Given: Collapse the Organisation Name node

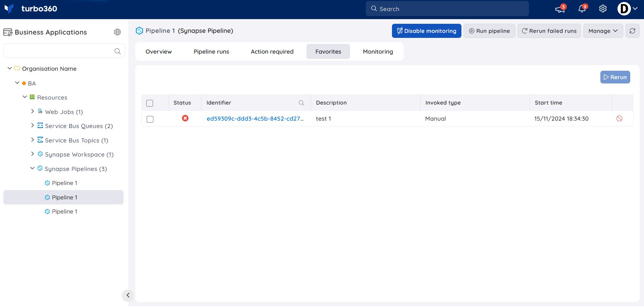Looking at the screenshot, I should (10, 68).
